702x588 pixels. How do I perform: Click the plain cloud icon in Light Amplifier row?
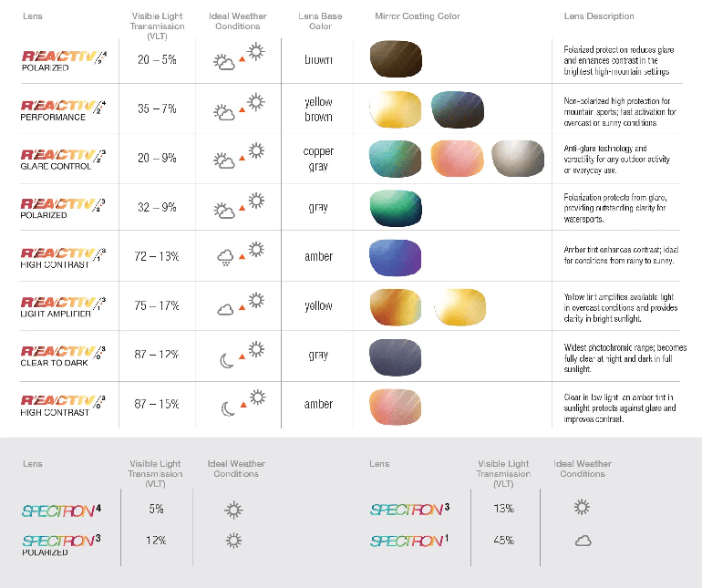225,309
